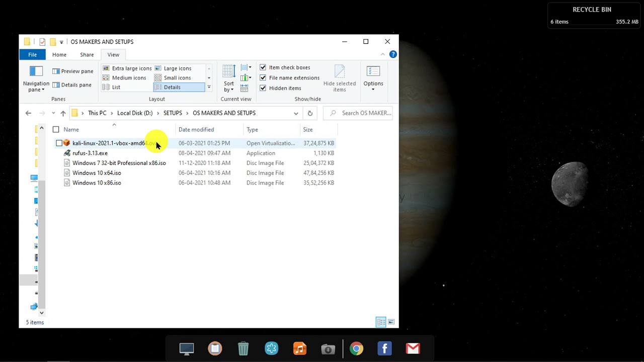Toggle the Preview pane button
644x362 pixels.
coord(73,71)
